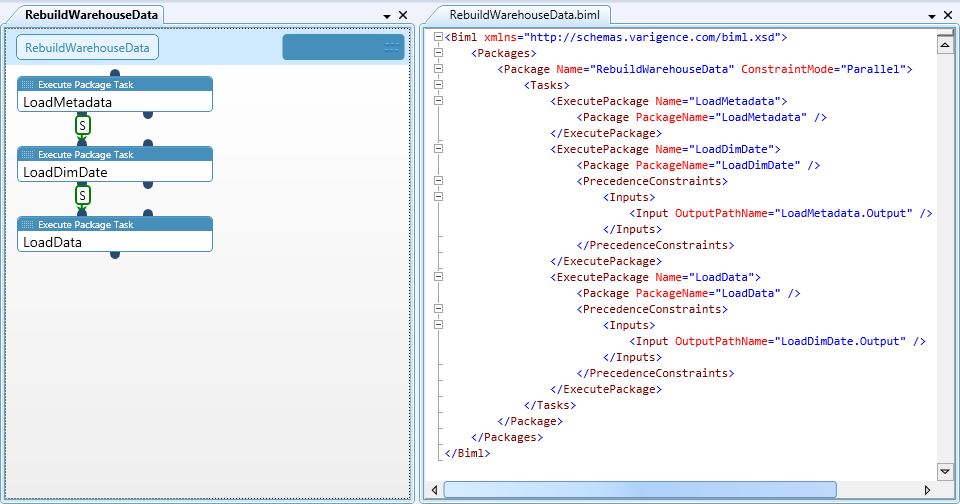Click the blue grid-icon button in the designer header
Image resolution: width=960 pixels, height=504 pixels.
[x=343, y=47]
